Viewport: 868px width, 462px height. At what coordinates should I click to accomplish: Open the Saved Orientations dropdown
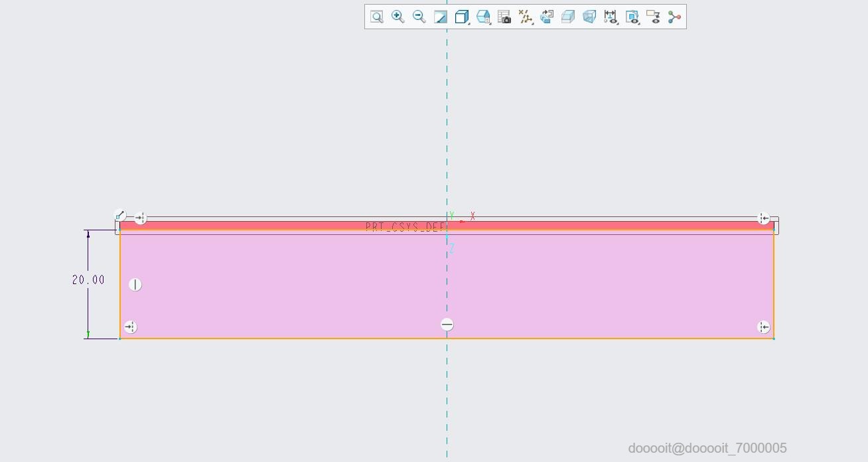click(483, 17)
